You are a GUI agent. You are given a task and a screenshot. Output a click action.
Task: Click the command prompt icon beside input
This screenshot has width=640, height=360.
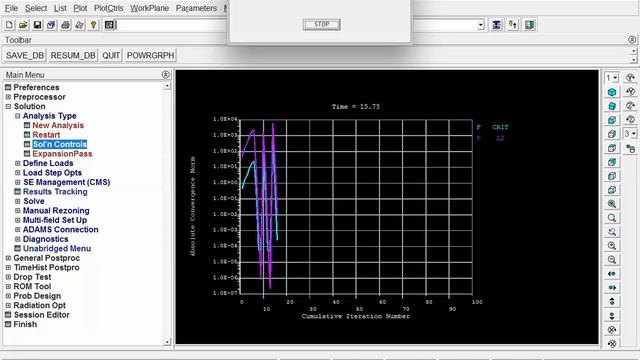(x=109, y=25)
